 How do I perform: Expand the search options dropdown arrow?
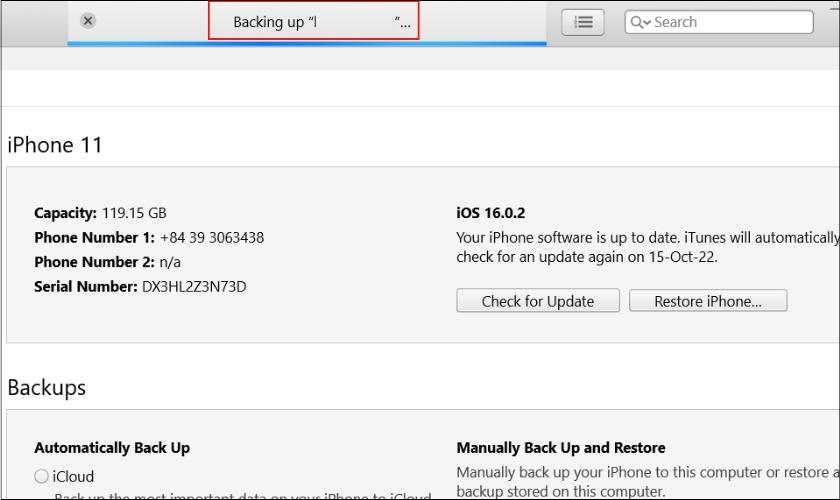[x=647, y=23]
